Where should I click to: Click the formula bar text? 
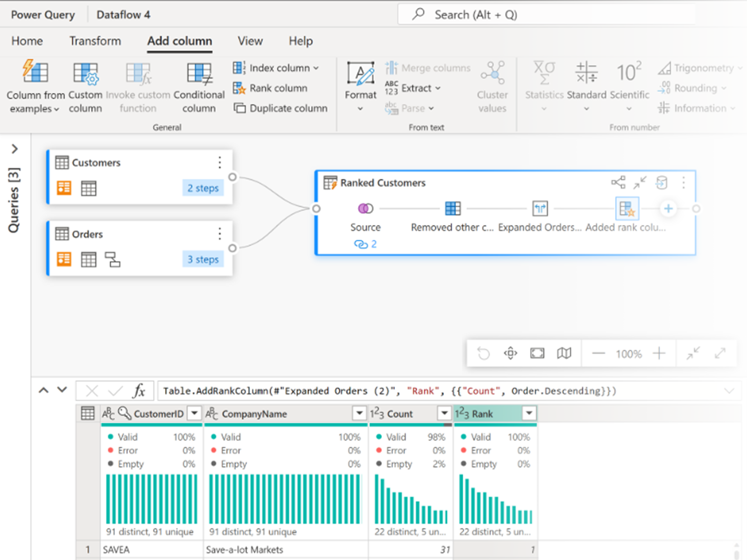coord(390,391)
